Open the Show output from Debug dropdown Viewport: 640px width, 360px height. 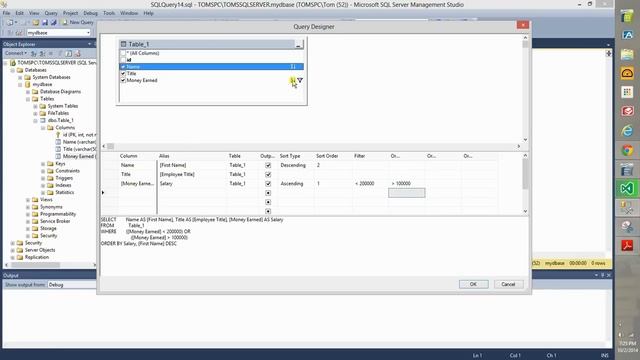72,285
